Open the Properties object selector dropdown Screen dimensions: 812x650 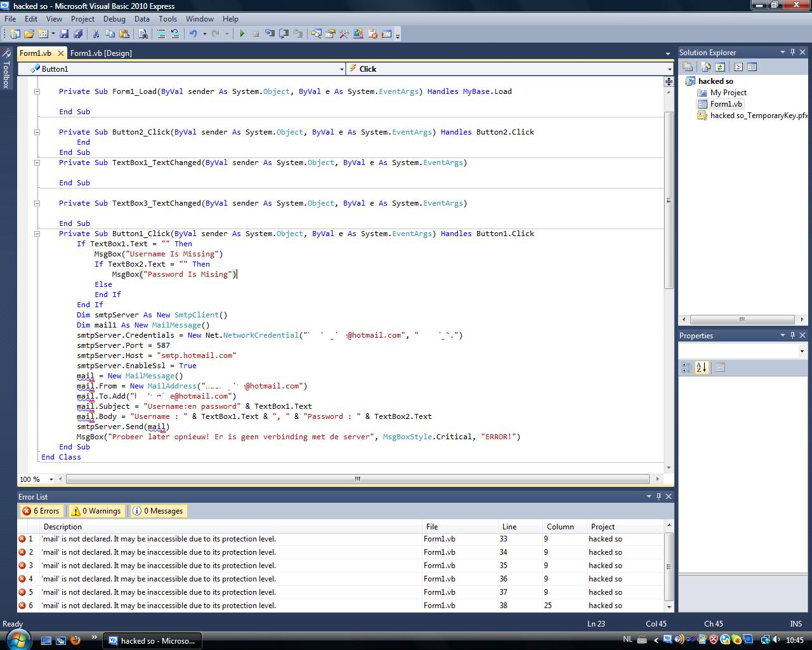(802, 351)
